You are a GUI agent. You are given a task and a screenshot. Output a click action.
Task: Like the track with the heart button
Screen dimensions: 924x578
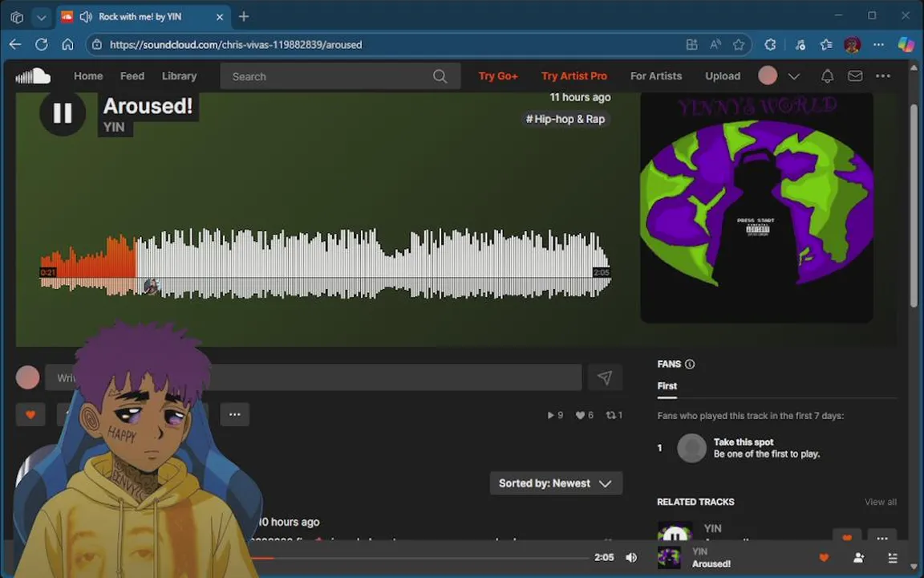pyautogui.click(x=30, y=414)
